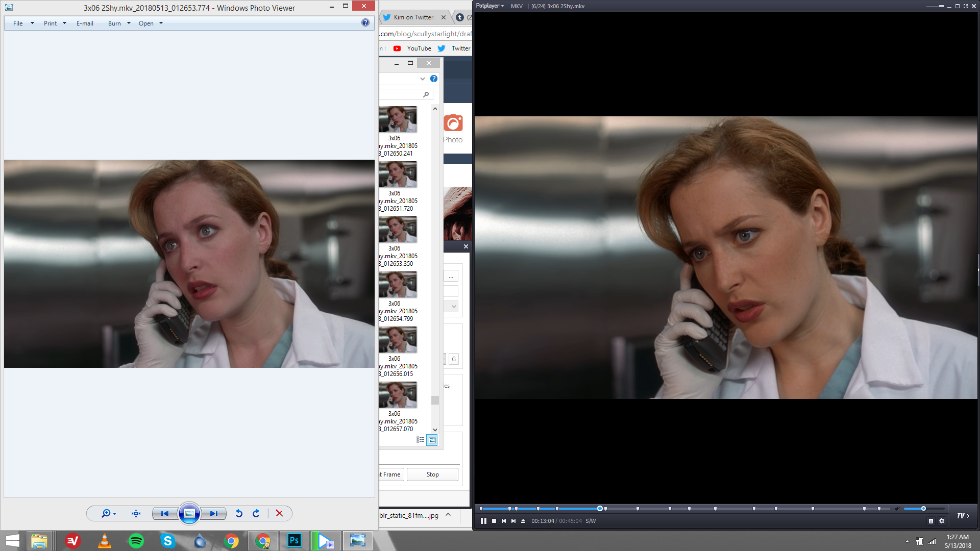
Task: Open the Twitter bookmark
Action: (454, 48)
